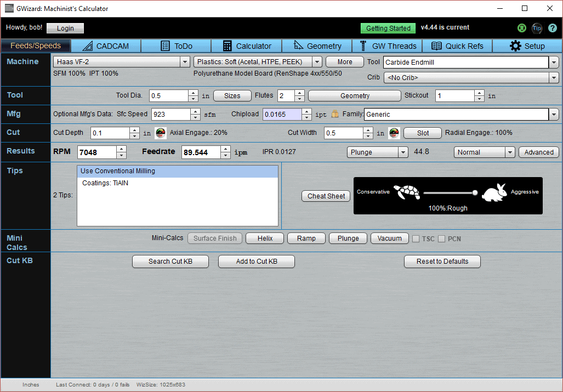Click the Reset to Defaults button
This screenshot has width=563, height=392.
point(442,262)
